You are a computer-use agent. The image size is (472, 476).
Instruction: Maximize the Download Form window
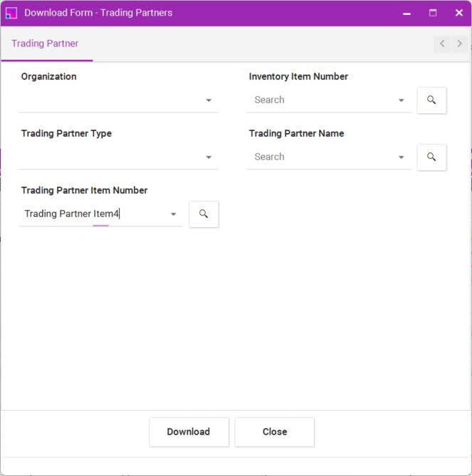[x=433, y=13]
